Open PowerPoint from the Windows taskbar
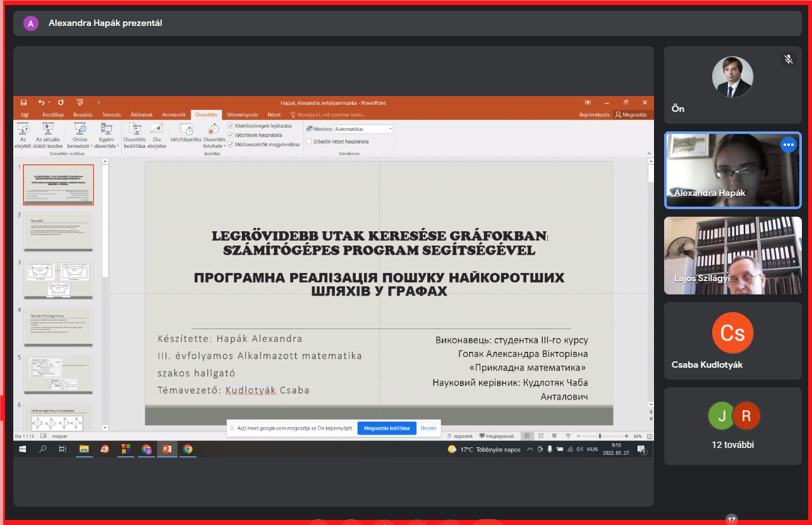Screen dimensions: 812x525 point(167,449)
